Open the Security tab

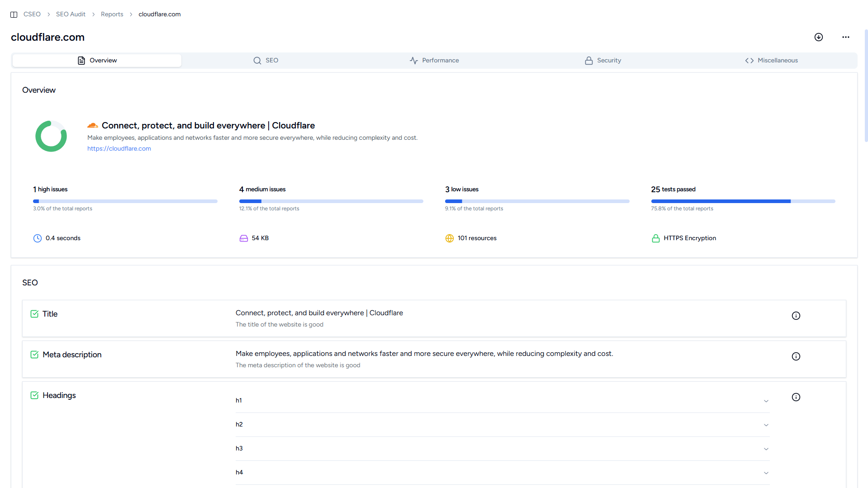602,61
